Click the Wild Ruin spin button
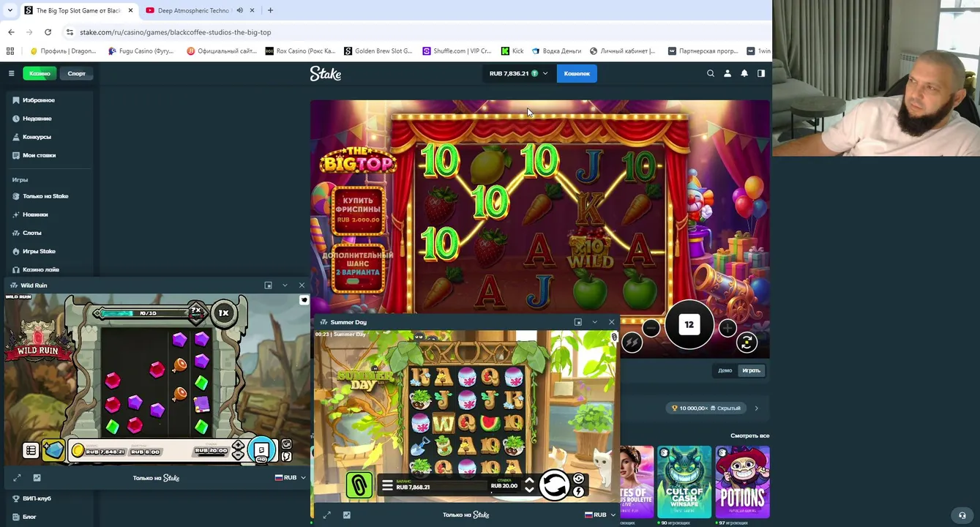The image size is (980, 527). [x=261, y=451]
